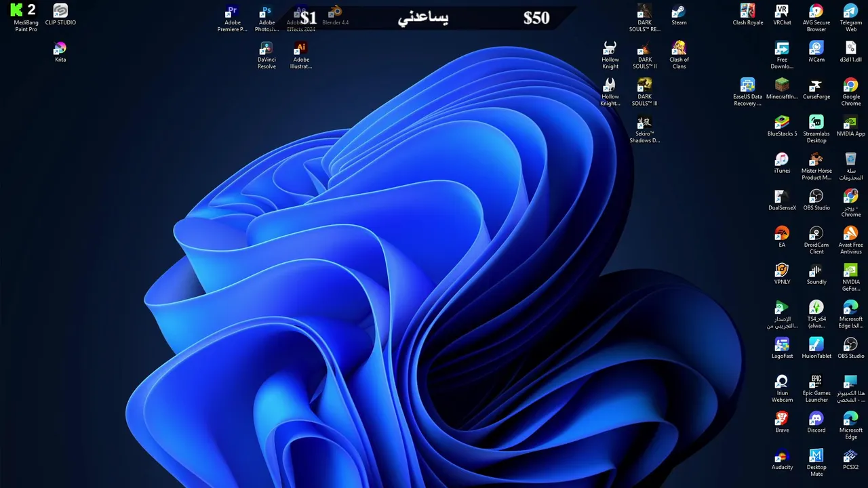Screen dimensions: 868x488
Task: Select the Hollow Knight icon beside DARK SOULS III
Action: click(x=610, y=92)
